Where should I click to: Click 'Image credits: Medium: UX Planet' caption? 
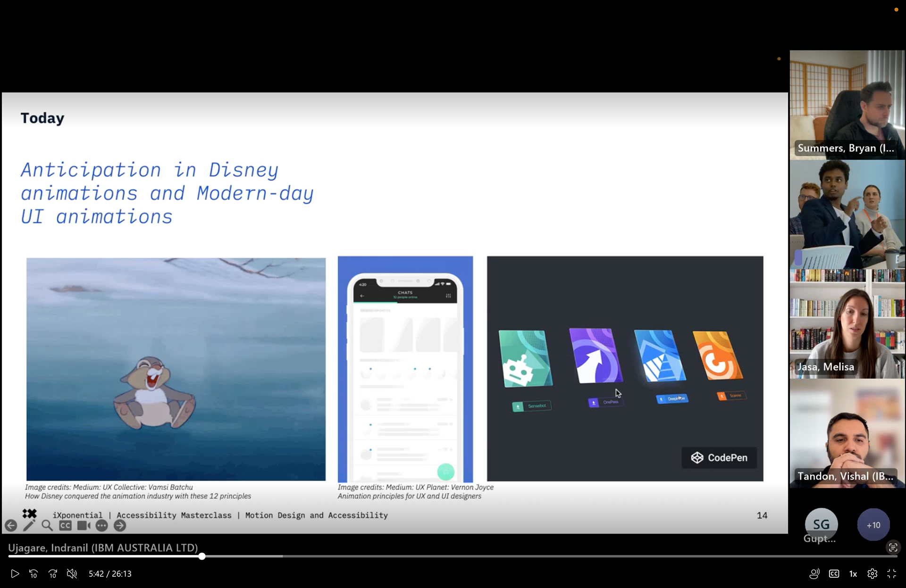(416, 487)
